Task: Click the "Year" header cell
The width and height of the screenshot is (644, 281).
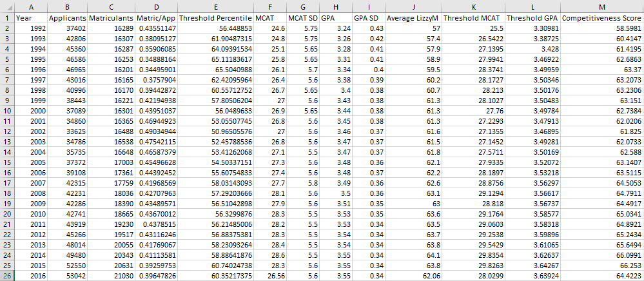Action: tap(30, 18)
